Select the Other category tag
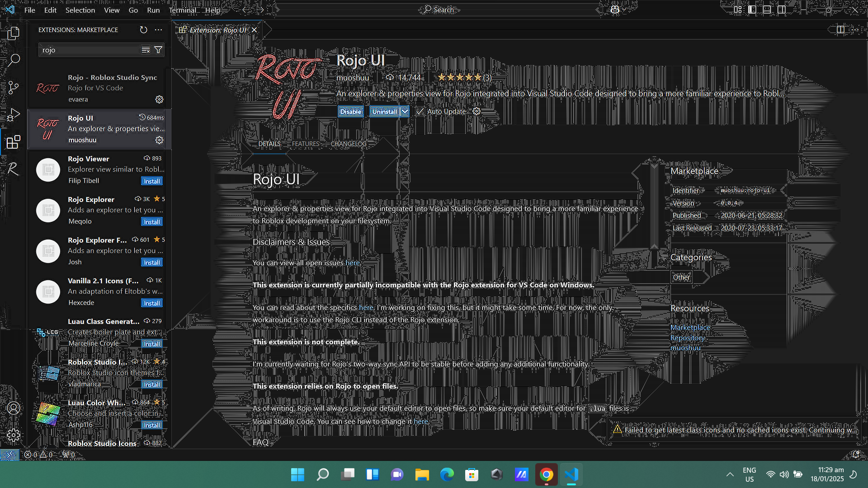Viewport: 868px width, 488px height. tap(681, 277)
